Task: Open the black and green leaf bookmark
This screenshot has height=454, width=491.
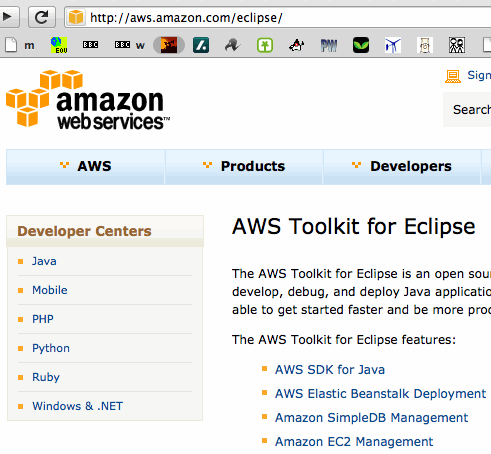Action: (x=361, y=45)
